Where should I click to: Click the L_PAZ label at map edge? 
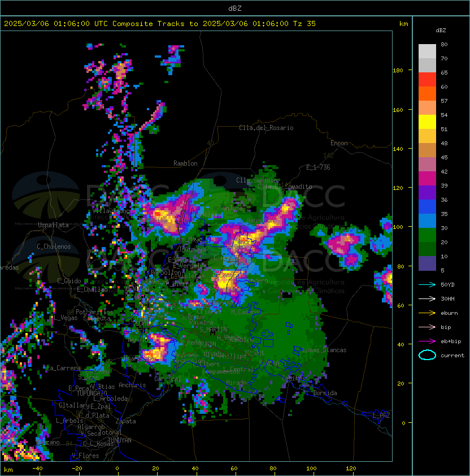pyautogui.click(x=381, y=416)
